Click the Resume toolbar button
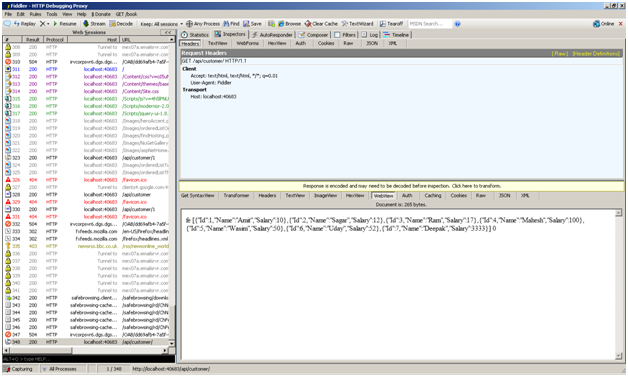Image resolution: width=628 pixels, height=377 pixels. click(64, 24)
